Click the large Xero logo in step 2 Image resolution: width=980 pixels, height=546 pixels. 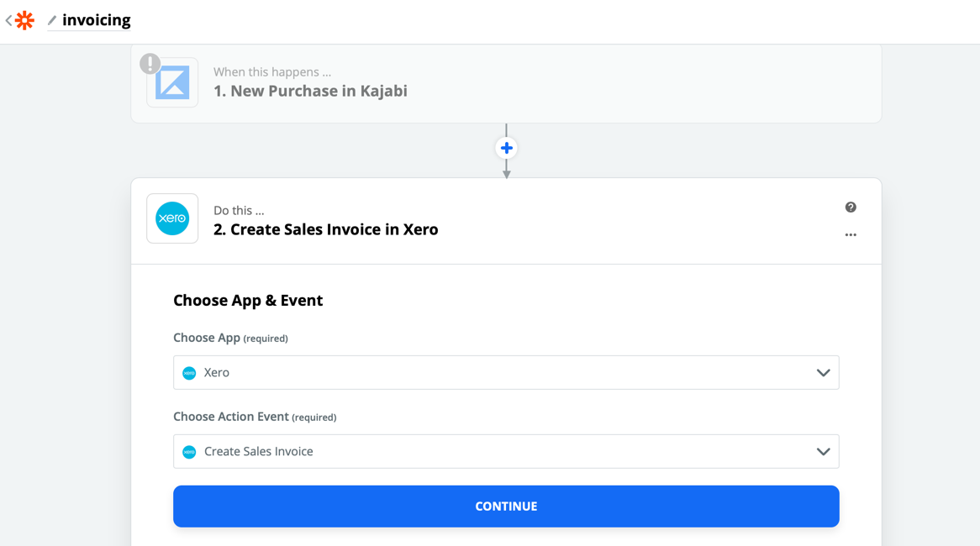tap(172, 218)
